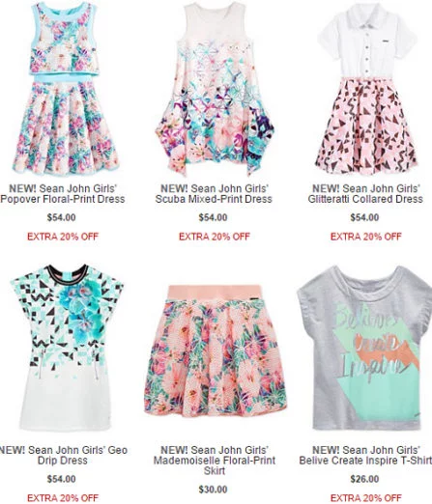Open the Belive Create Inspire T-Shirt image
432x504 pixels.
point(364,348)
